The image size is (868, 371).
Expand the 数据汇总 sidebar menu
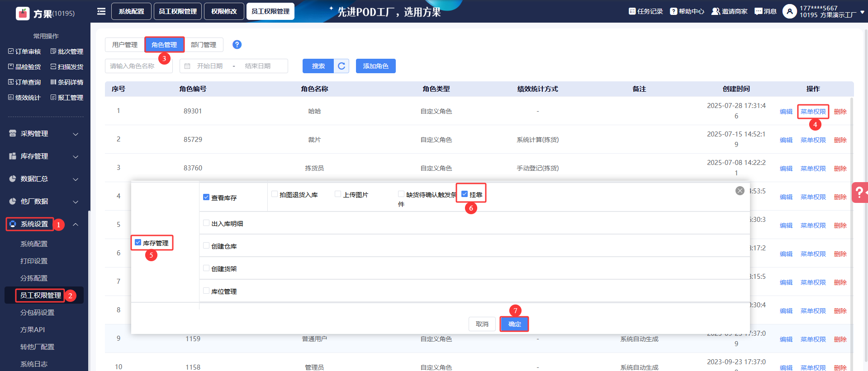coord(44,179)
